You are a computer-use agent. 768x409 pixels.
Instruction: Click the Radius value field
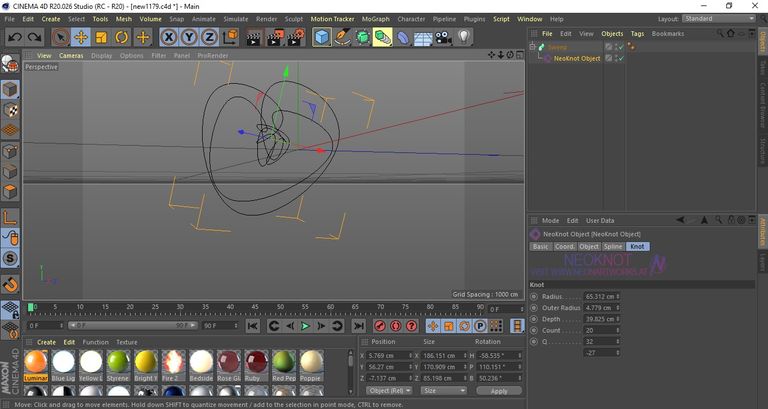coord(602,296)
